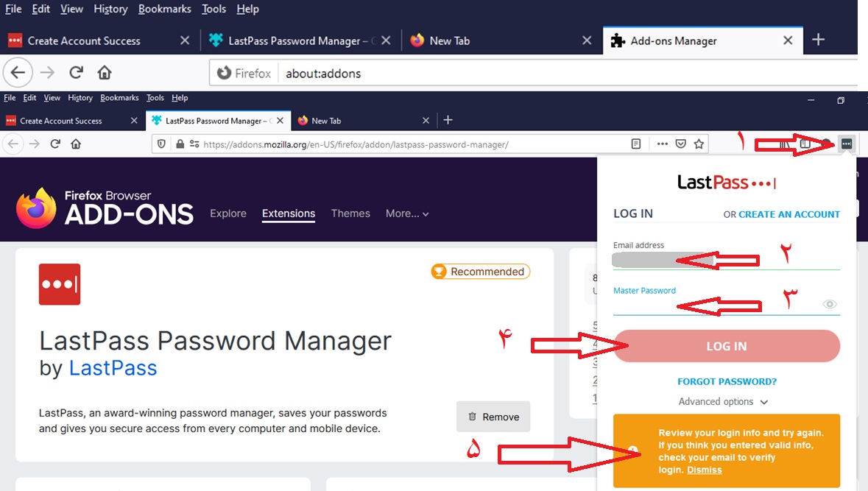Restore down the inner window
The width and height of the screenshot is (868, 491).
tap(840, 100)
